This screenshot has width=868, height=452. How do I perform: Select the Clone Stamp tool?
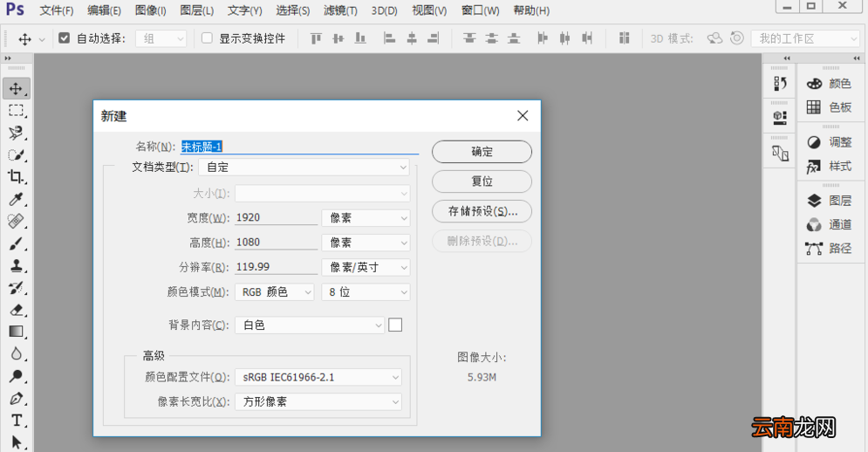(16, 266)
